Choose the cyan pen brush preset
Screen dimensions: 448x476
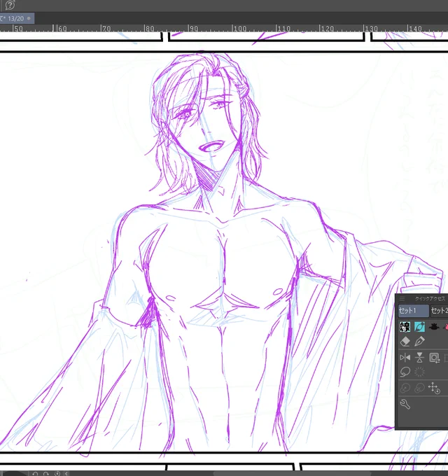click(x=419, y=327)
